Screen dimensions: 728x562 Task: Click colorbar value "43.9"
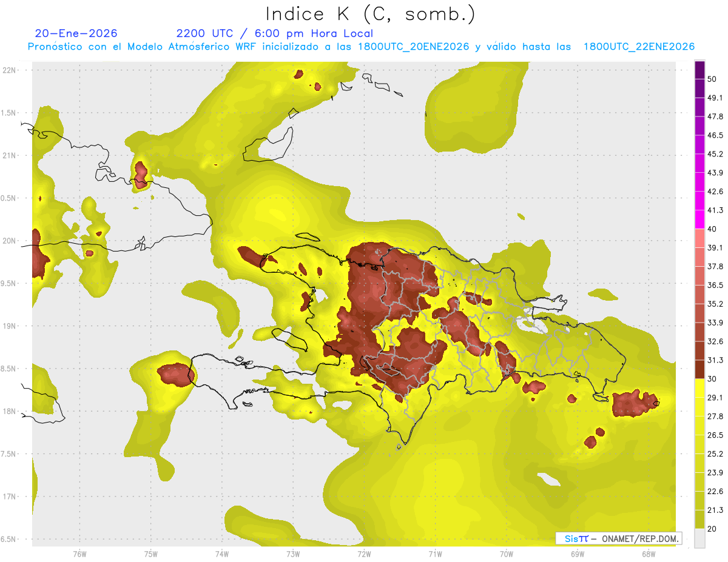click(715, 173)
